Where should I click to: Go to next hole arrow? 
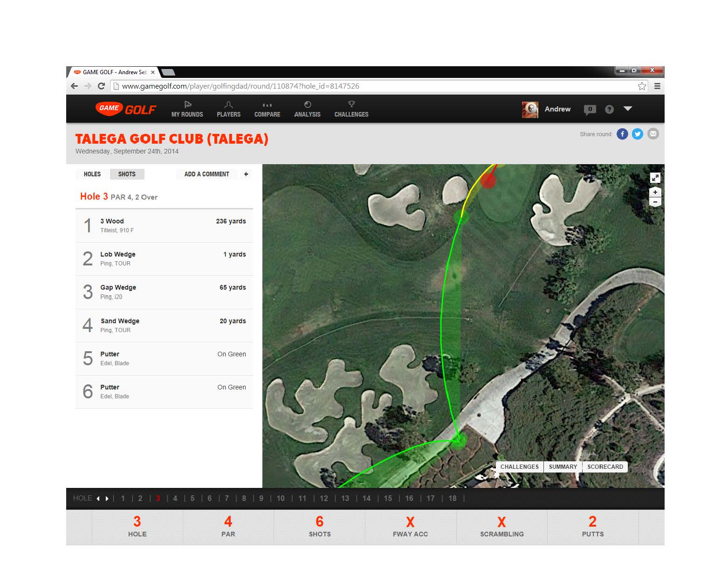pos(107,499)
